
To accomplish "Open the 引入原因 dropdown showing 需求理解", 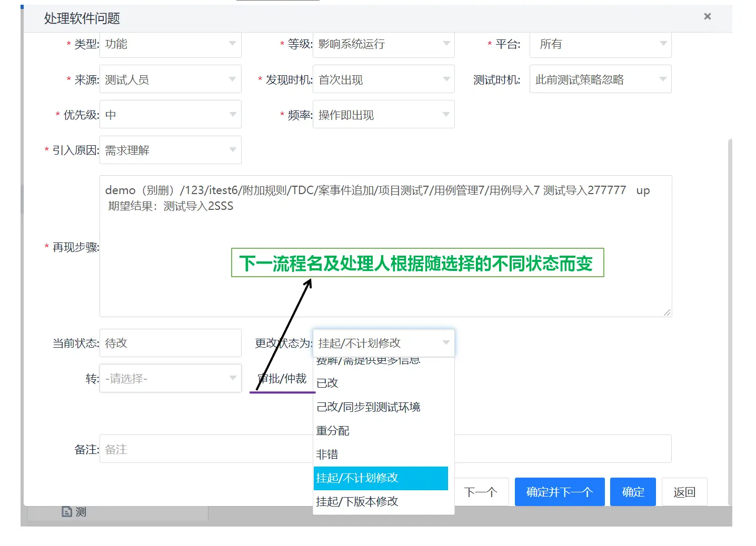I will pos(171,150).
